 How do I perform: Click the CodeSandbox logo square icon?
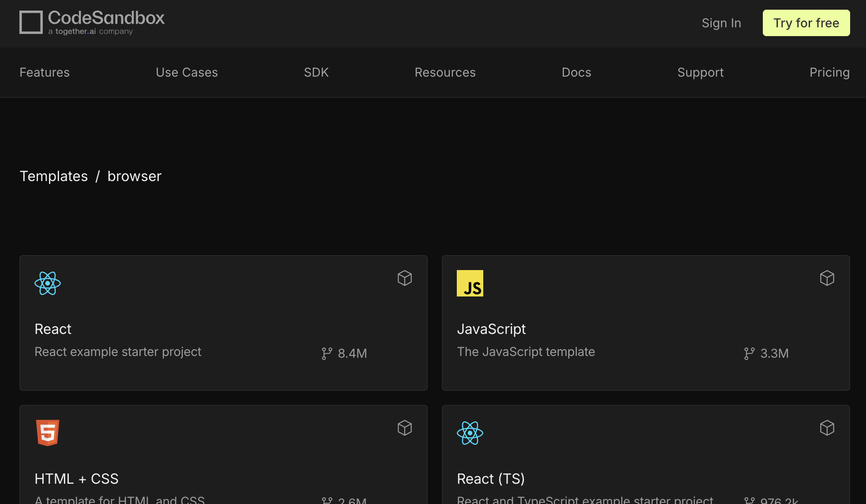[x=31, y=22]
